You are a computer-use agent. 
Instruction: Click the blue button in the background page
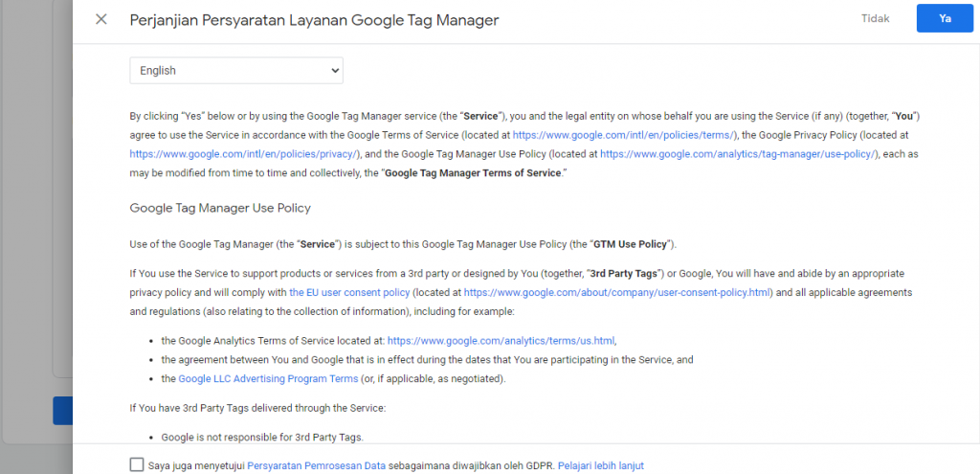62,411
